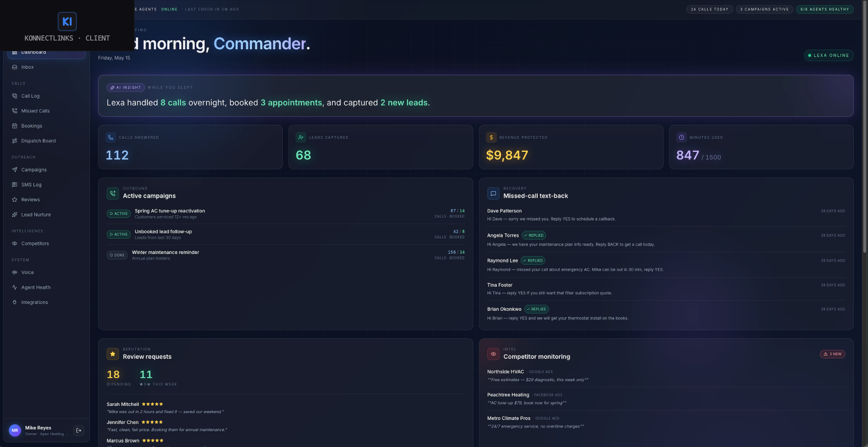Image resolution: width=868 pixels, height=447 pixels.
Task: Click the 6/6 Agents Healthy badge
Action: 825,9
